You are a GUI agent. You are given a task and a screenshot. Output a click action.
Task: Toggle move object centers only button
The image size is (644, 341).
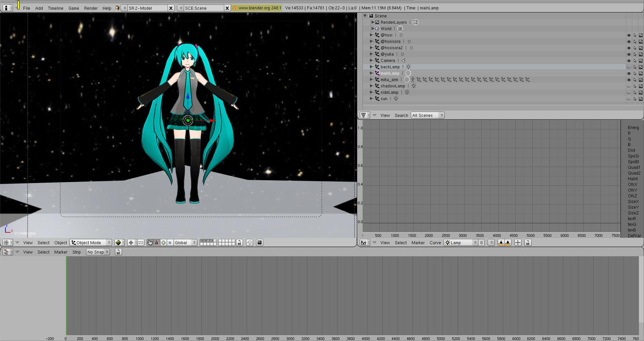tap(141, 243)
